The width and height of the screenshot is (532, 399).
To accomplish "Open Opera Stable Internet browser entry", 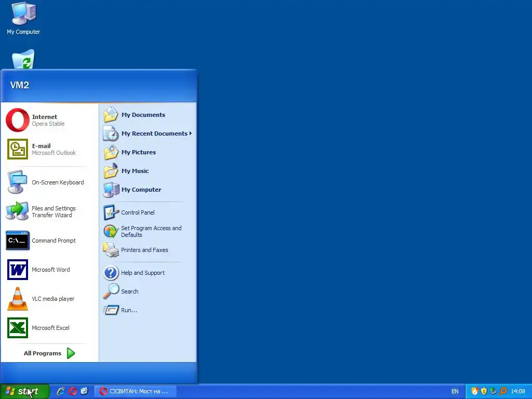I will pos(50,120).
